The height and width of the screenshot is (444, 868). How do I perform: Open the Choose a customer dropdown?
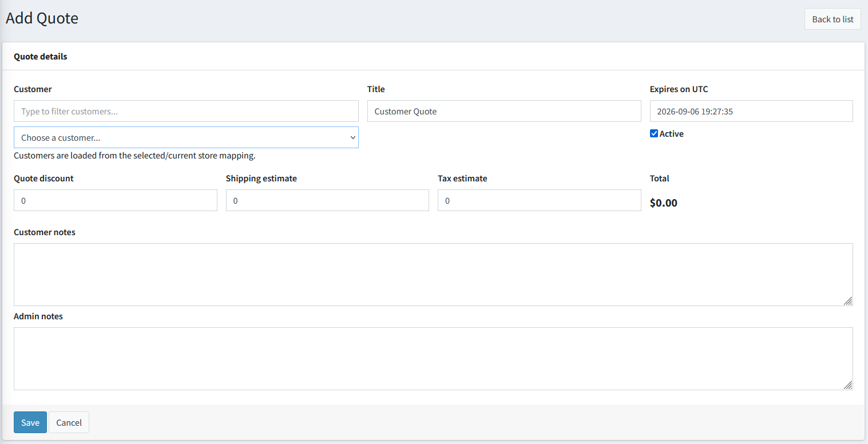point(186,137)
